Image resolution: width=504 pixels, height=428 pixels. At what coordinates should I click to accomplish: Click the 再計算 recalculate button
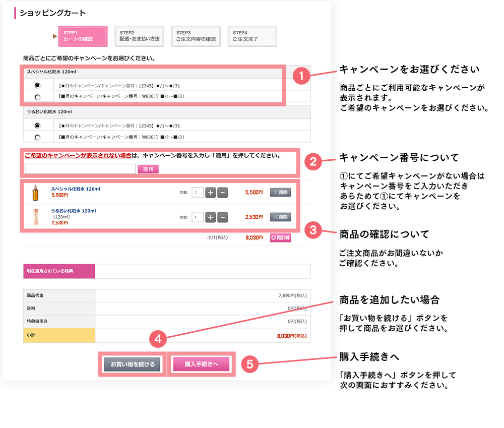click(x=280, y=238)
